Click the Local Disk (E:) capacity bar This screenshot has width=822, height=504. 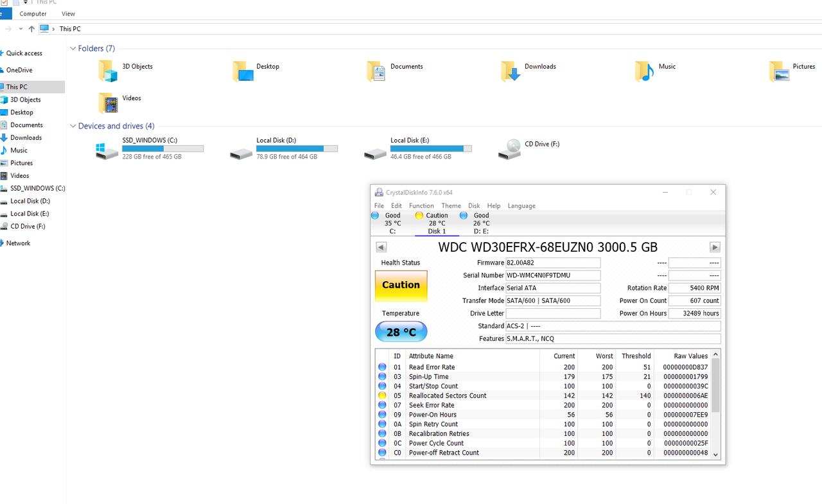[431, 148]
